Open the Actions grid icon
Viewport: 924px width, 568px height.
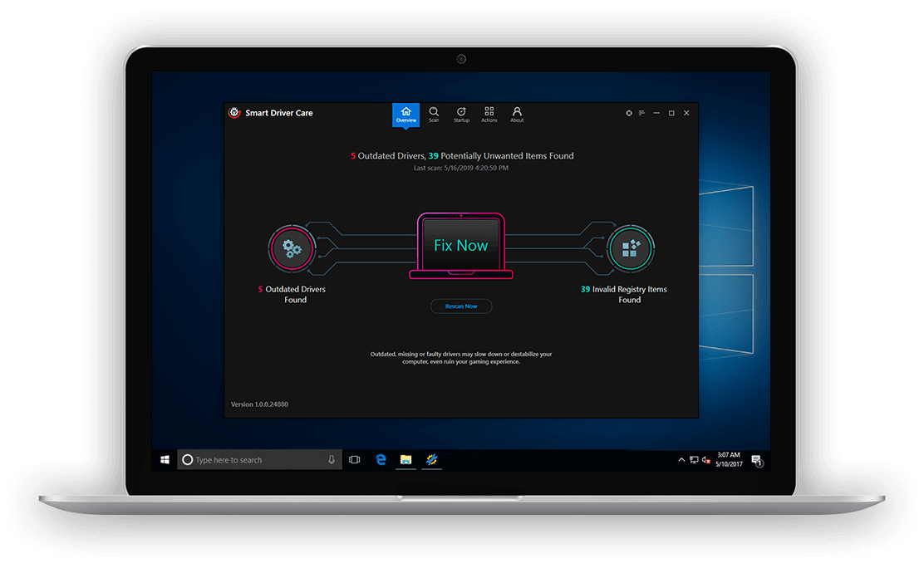click(x=489, y=111)
